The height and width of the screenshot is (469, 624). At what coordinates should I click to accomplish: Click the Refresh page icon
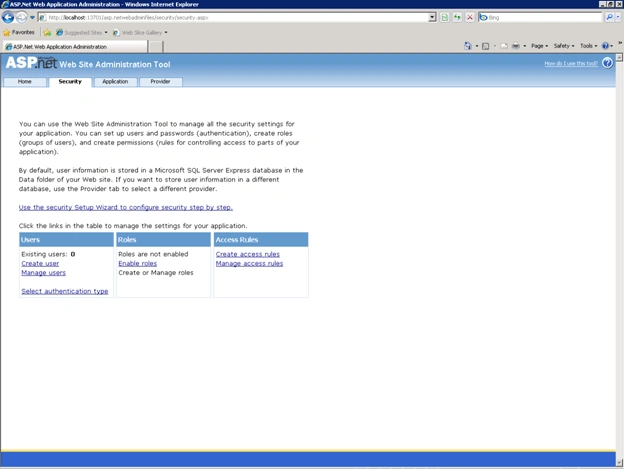457,18
